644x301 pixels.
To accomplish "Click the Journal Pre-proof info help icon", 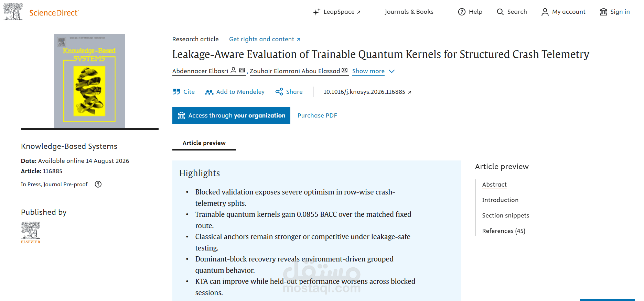I will point(98,184).
